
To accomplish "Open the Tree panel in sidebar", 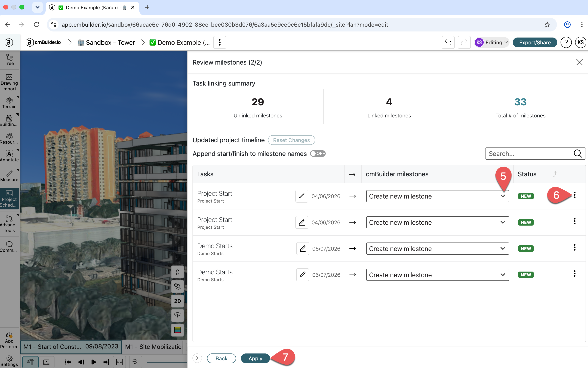I will point(9,60).
